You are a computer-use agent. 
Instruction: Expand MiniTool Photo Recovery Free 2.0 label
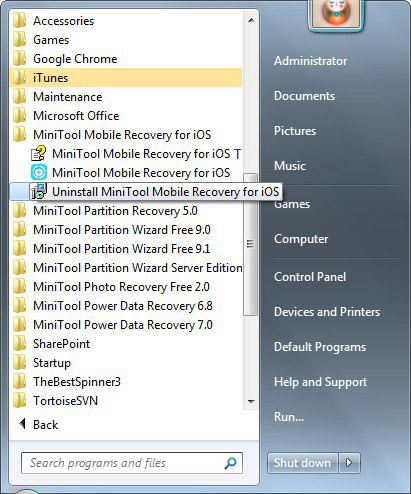[x=121, y=287]
